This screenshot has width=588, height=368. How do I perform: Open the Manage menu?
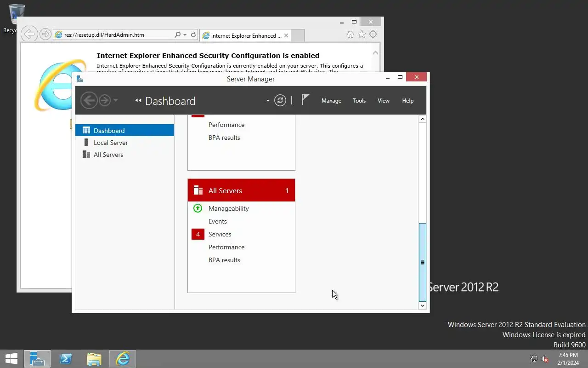331,101
